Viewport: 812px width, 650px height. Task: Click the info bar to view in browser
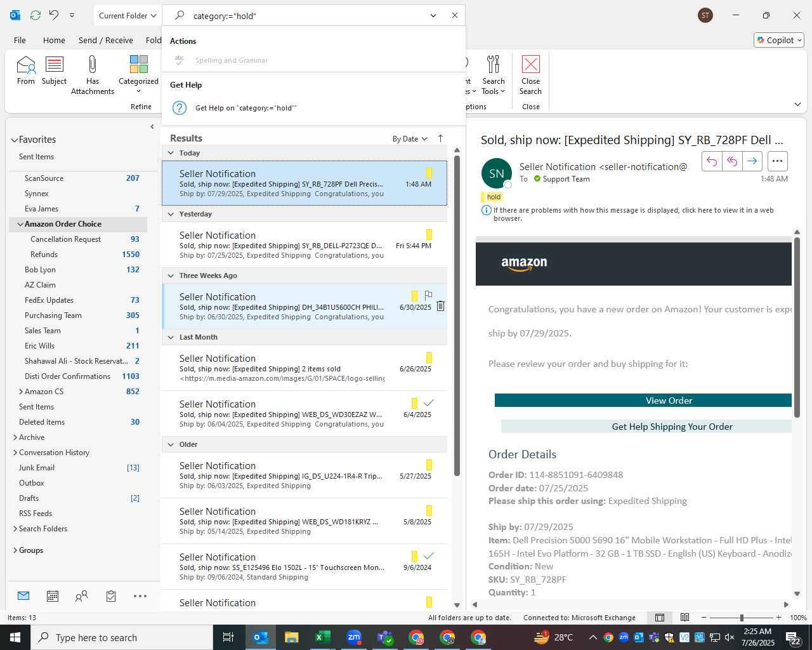click(634, 214)
